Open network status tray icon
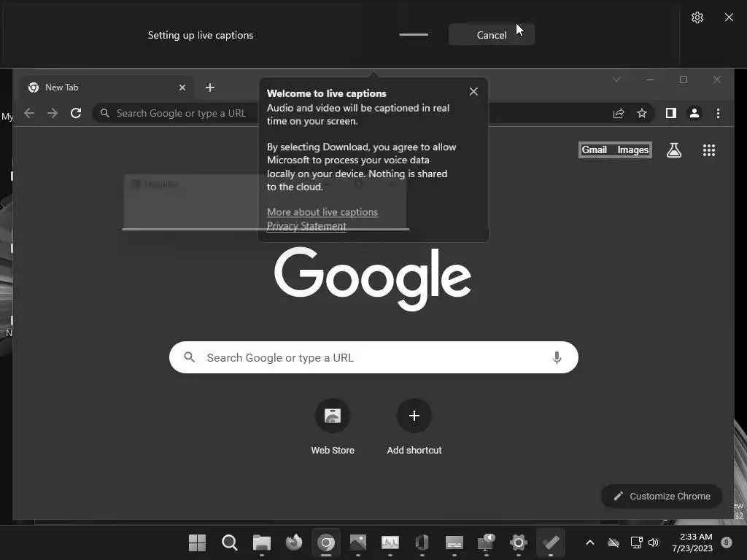The image size is (747, 560). point(636,542)
